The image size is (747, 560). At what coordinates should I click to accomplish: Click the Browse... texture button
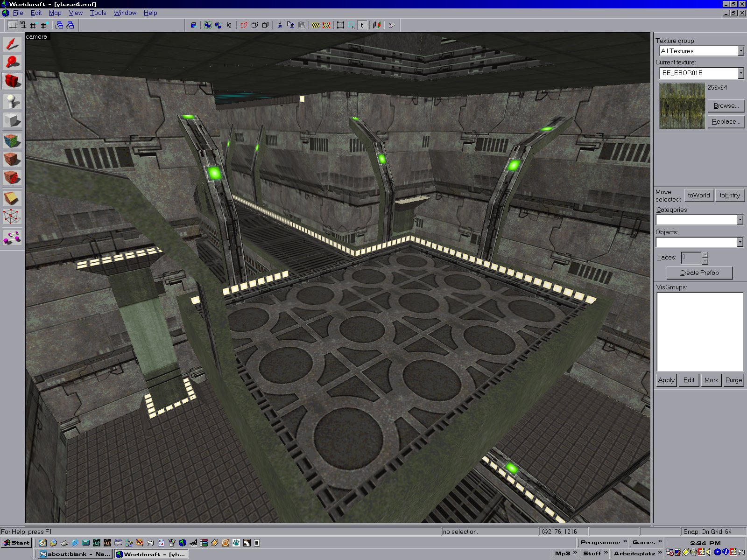pos(726,106)
